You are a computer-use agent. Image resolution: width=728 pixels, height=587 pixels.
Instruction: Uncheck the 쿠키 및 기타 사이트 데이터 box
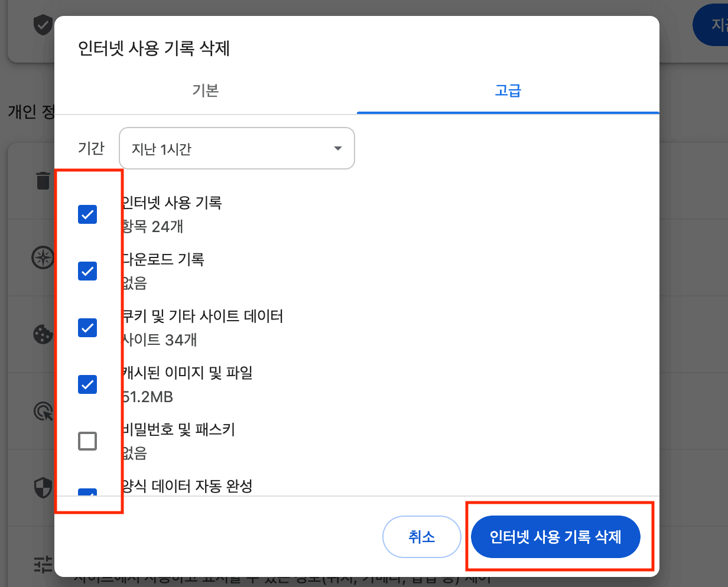pos(87,328)
